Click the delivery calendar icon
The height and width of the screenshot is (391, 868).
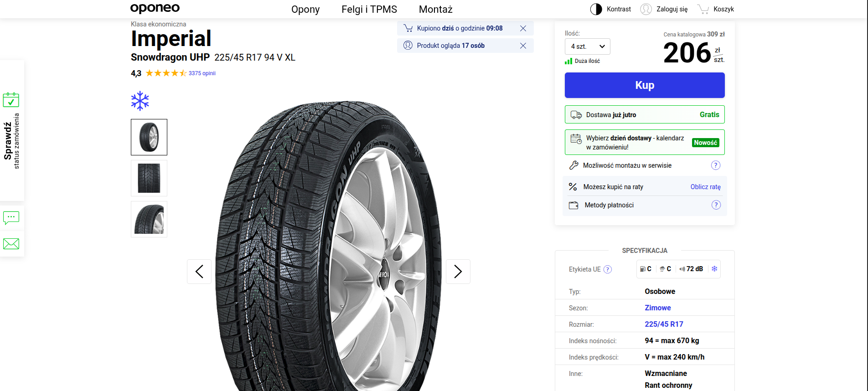coord(576,139)
